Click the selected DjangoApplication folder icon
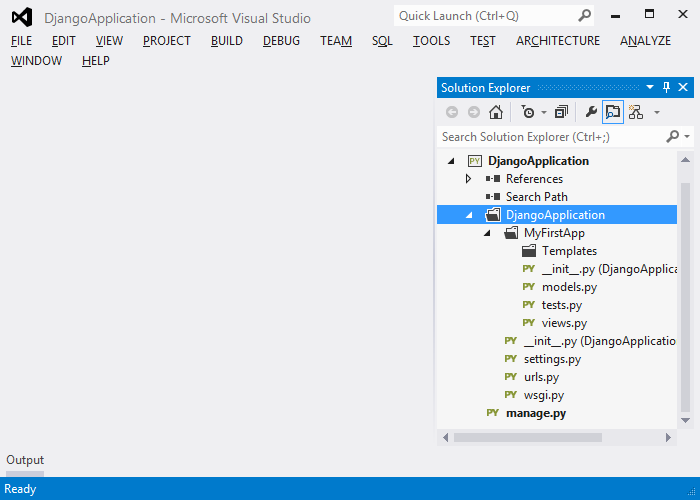 493,215
